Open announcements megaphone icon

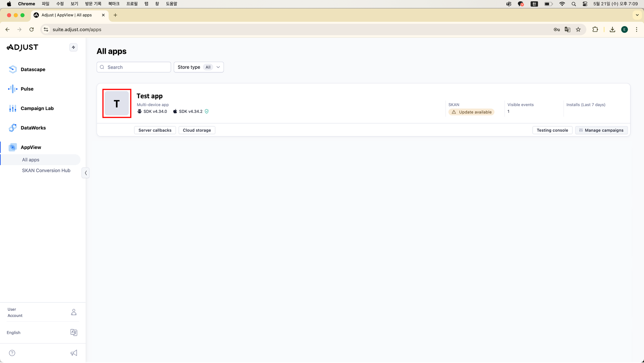pos(74,353)
